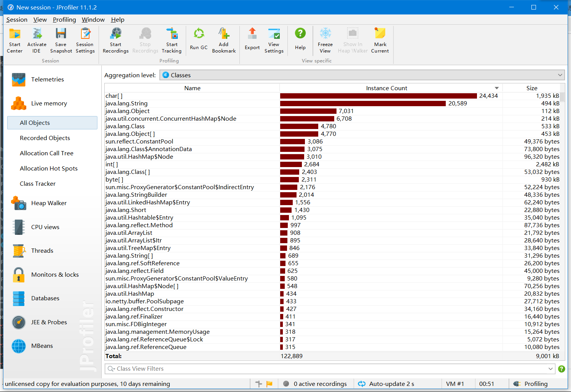The height and width of the screenshot is (392, 571).
Task: Click the VM #1 status entry
Action: pyautogui.click(x=455, y=384)
